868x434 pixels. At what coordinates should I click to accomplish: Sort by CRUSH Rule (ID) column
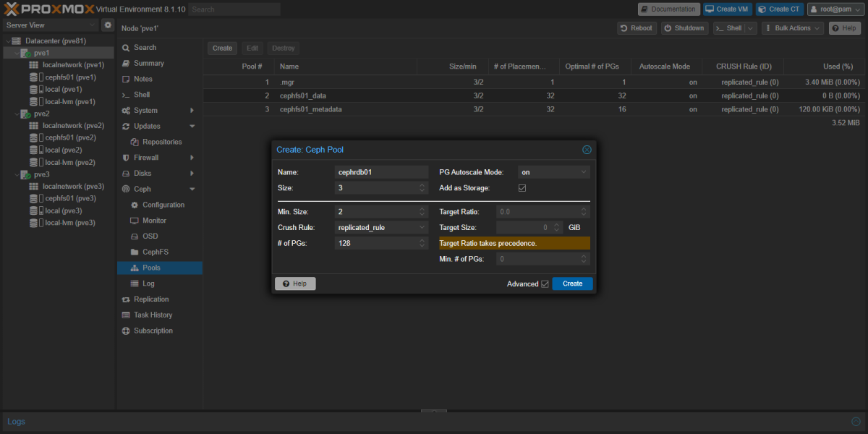point(744,67)
